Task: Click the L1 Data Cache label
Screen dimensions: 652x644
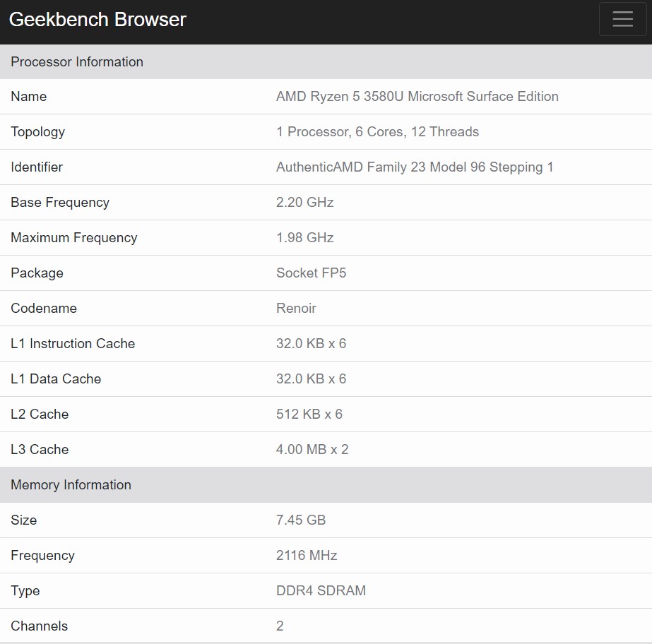Action: tap(56, 378)
